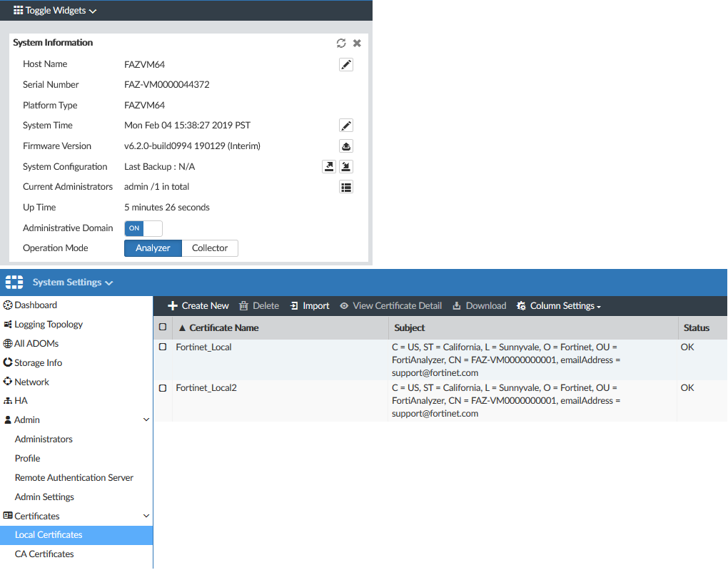Click the plus icon for Create New
The height and width of the screenshot is (580, 728).
(x=173, y=306)
